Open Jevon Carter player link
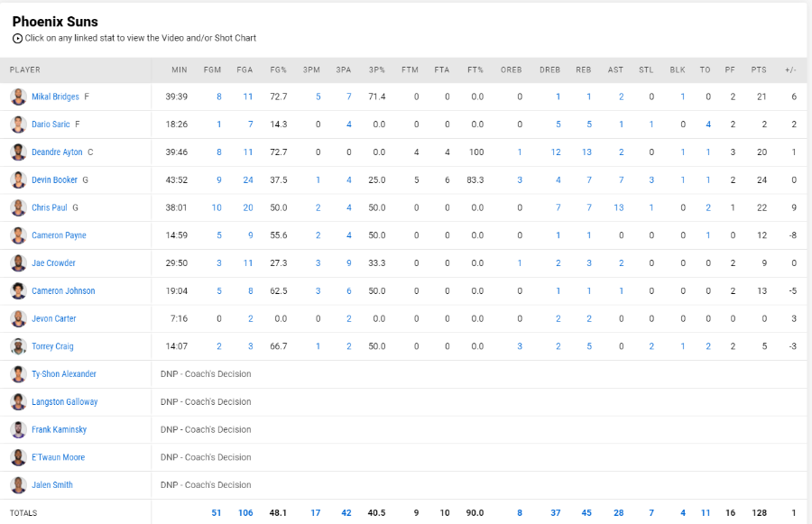The width and height of the screenshot is (812, 524). [x=54, y=318]
